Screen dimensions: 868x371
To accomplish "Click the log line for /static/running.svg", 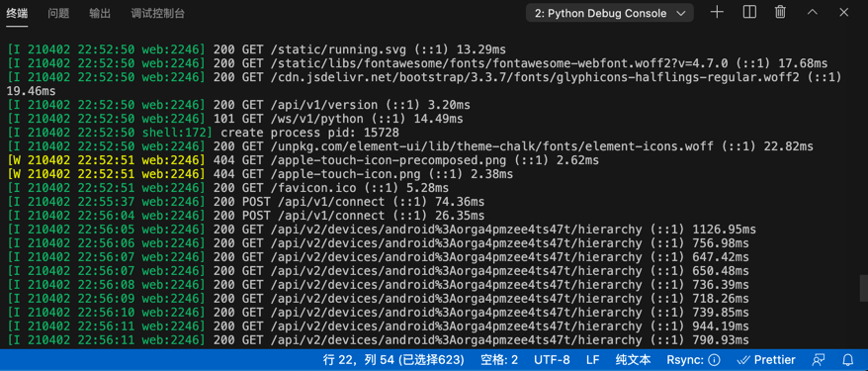I will [x=256, y=49].
